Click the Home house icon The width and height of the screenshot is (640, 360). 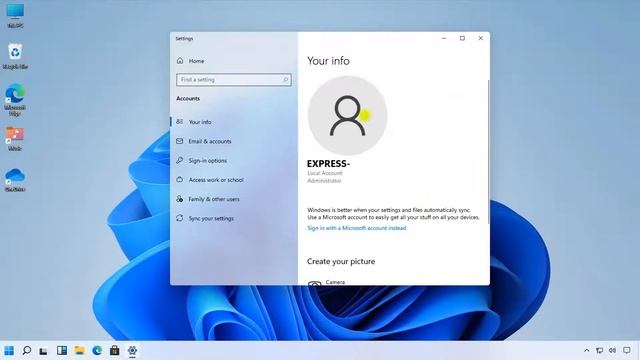180,60
